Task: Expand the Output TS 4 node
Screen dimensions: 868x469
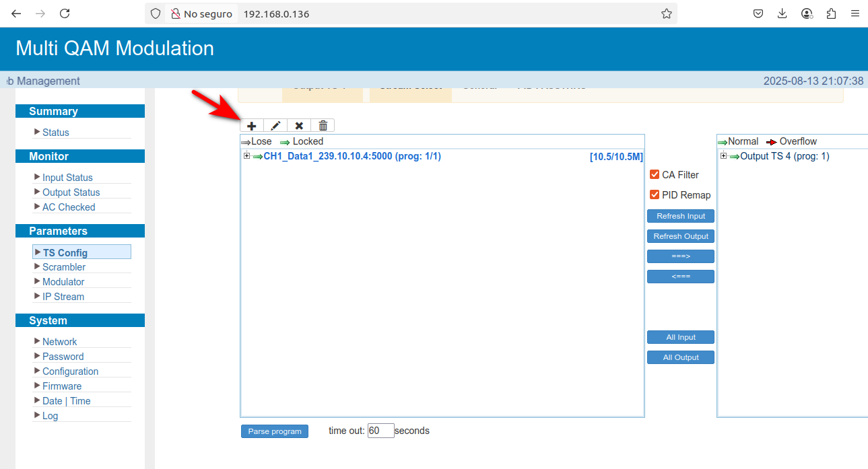Action: (x=723, y=156)
